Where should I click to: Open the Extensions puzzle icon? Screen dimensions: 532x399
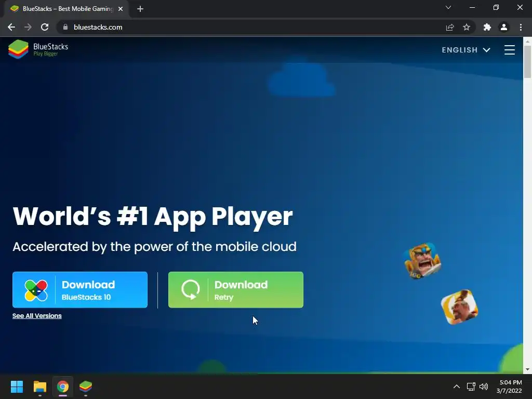[x=487, y=27]
